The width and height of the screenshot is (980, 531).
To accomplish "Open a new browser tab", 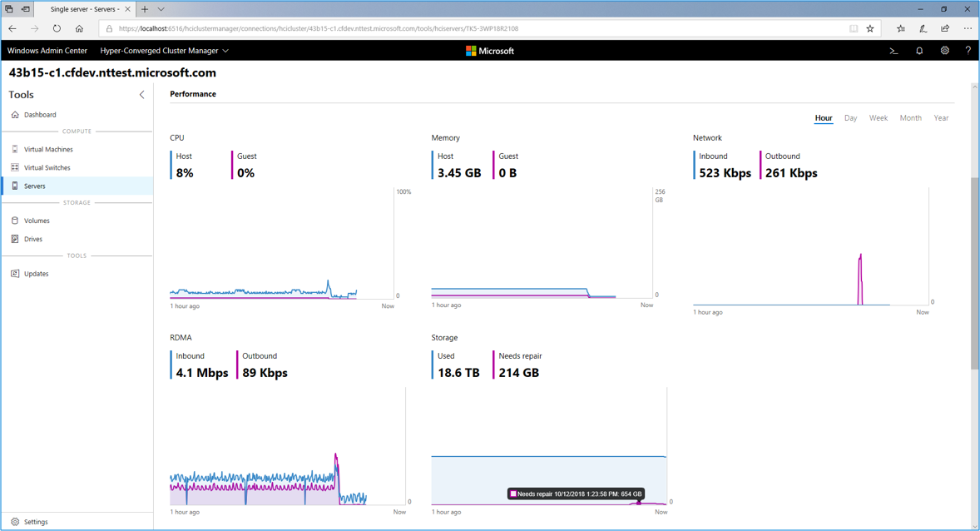I will [x=145, y=9].
